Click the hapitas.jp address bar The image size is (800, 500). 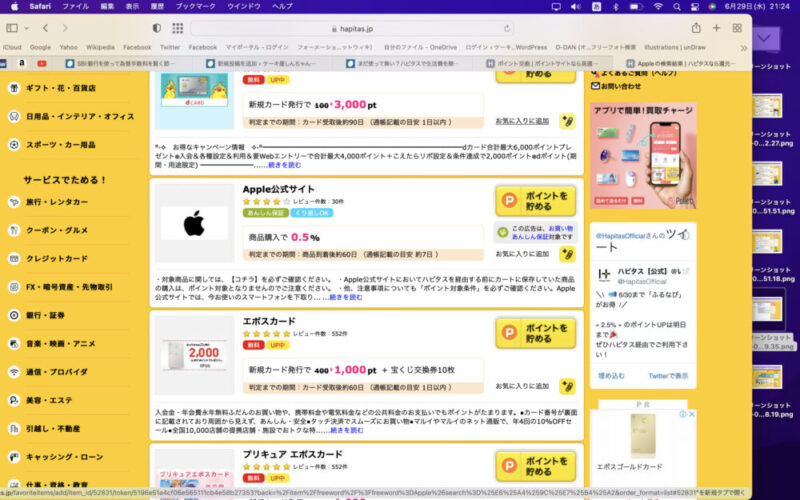352,29
